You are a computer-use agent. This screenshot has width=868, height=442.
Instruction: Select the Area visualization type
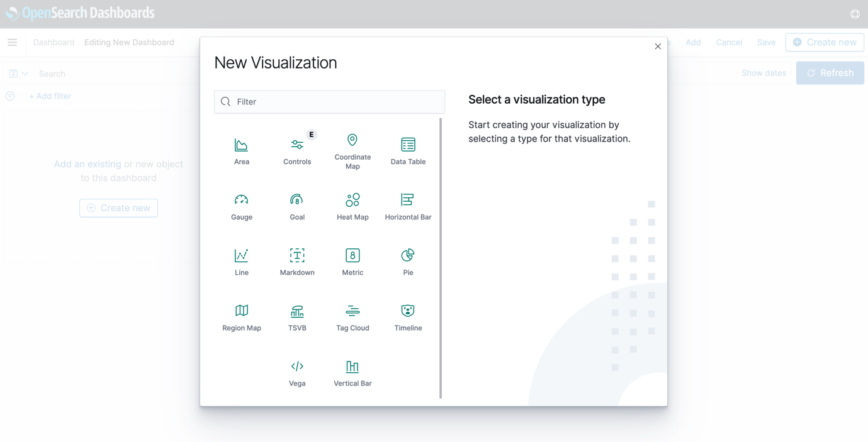[x=242, y=152]
